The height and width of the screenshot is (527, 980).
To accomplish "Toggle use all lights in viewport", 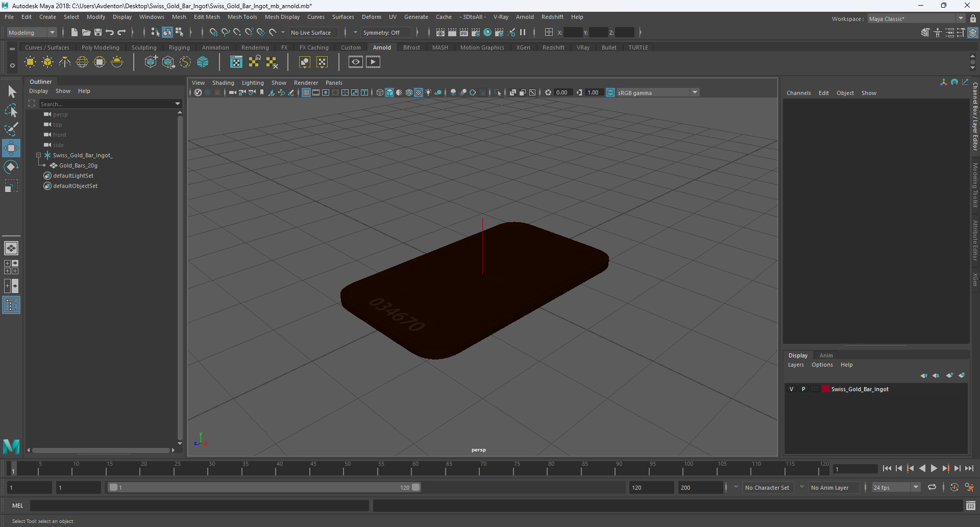I will (428, 92).
